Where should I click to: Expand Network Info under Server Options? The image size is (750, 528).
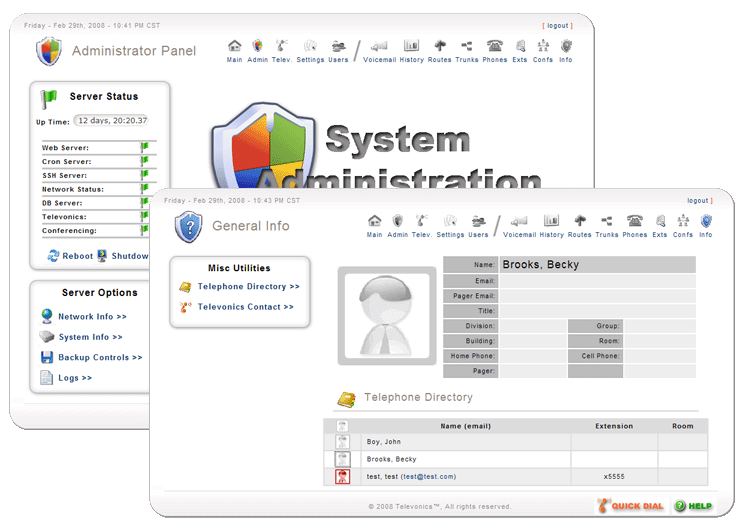91,317
